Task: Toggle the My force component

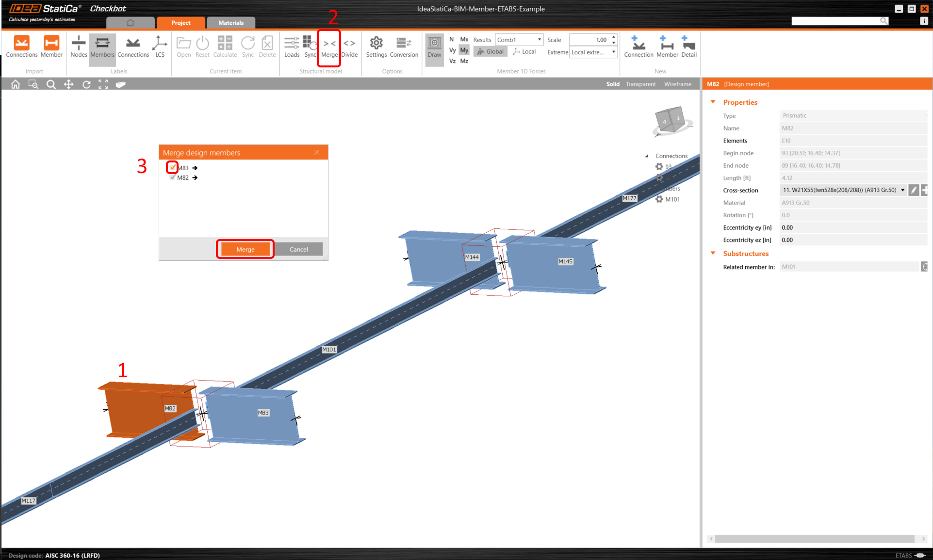Action: coord(464,50)
